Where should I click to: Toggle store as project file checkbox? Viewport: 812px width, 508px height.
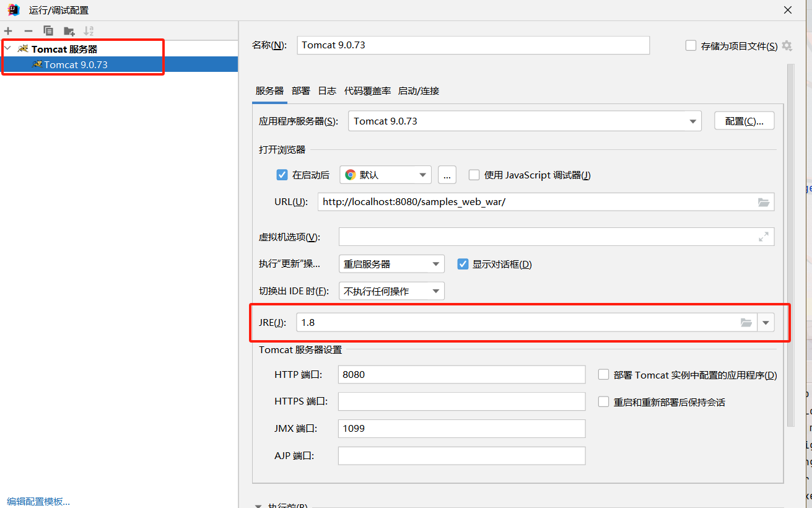point(691,46)
